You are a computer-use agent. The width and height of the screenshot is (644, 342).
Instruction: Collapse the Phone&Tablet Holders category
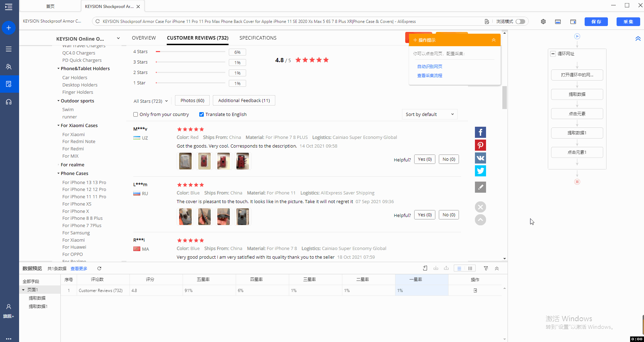58,69
